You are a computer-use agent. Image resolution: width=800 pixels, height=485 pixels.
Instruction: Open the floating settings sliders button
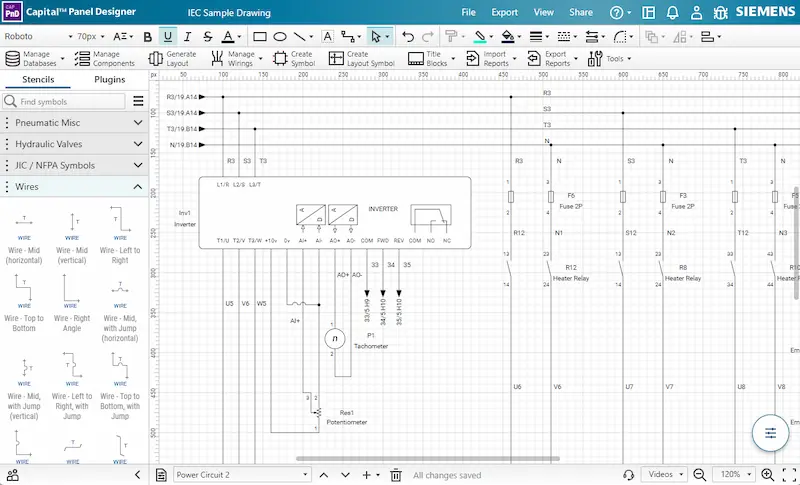[x=770, y=433]
